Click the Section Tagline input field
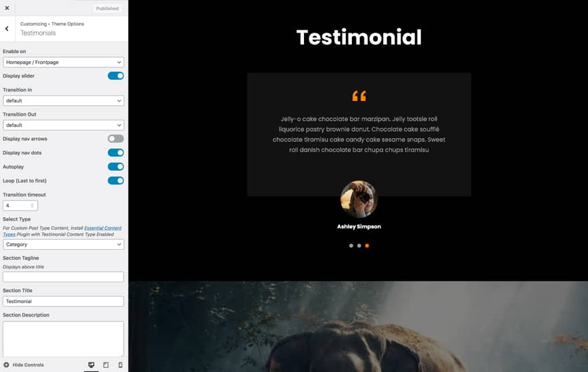Viewport: 588px width, 372px height. click(63, 277)
